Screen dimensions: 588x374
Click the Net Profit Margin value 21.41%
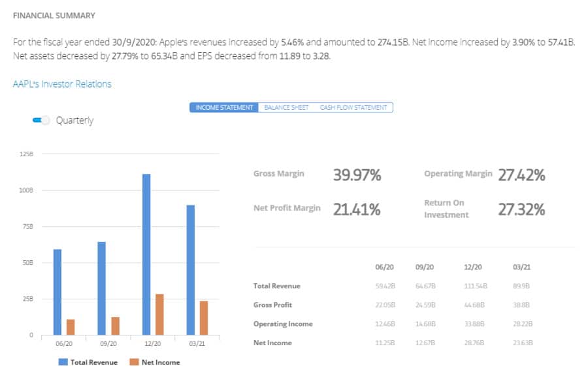coord(357,209)
